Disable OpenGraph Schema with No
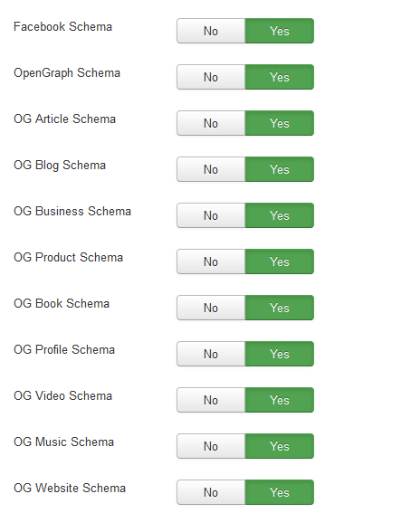 click(x=211, y=77)
